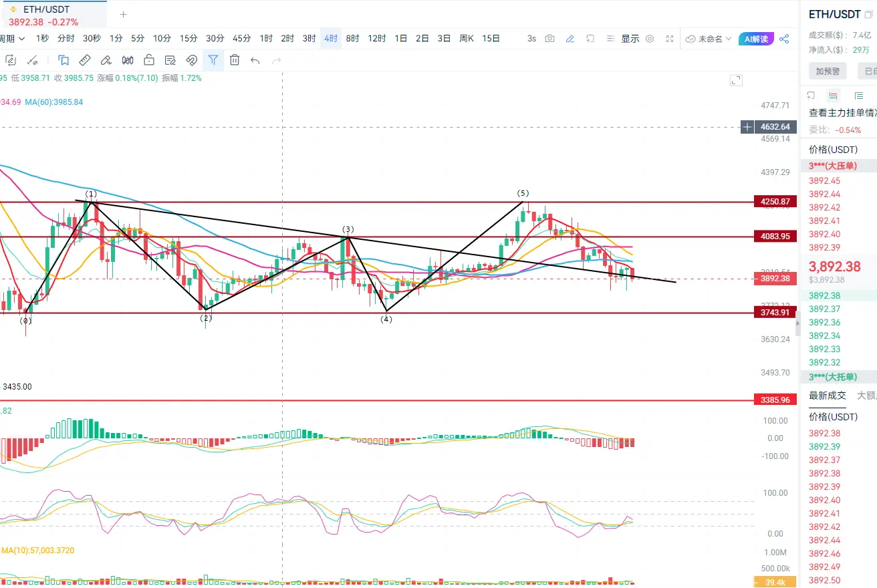Open the AI解读 analysis button
The image size is (877, 588).
pyautogui.click(x=756, y=39)
